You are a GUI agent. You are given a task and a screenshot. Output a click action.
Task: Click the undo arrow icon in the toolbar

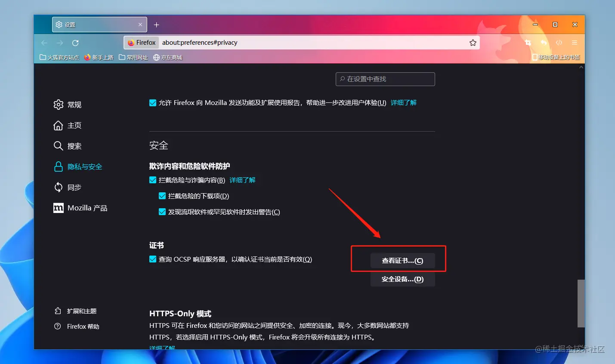(544, 43)
